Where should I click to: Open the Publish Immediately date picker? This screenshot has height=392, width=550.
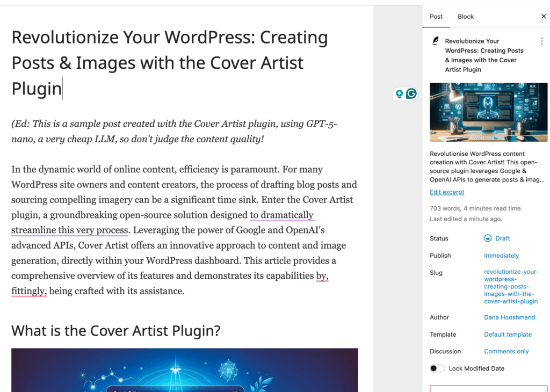click(501, 256)
